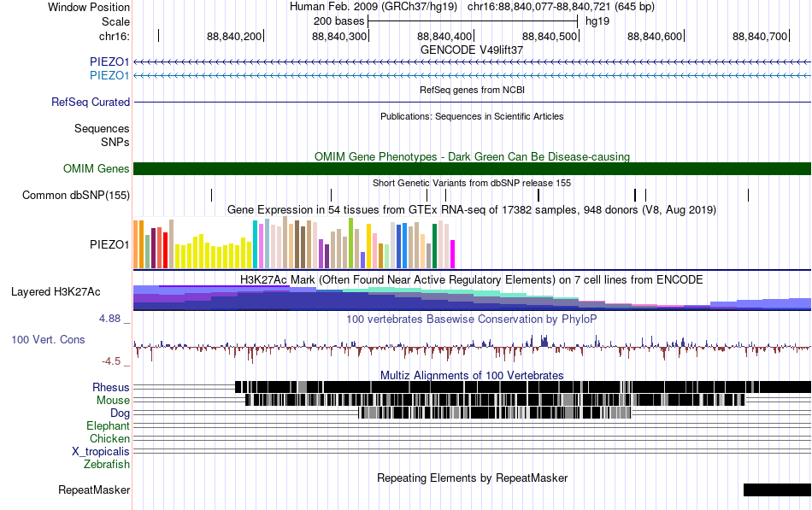Click the RepeatMasker label on the left
812x510 pixels.
94,490
